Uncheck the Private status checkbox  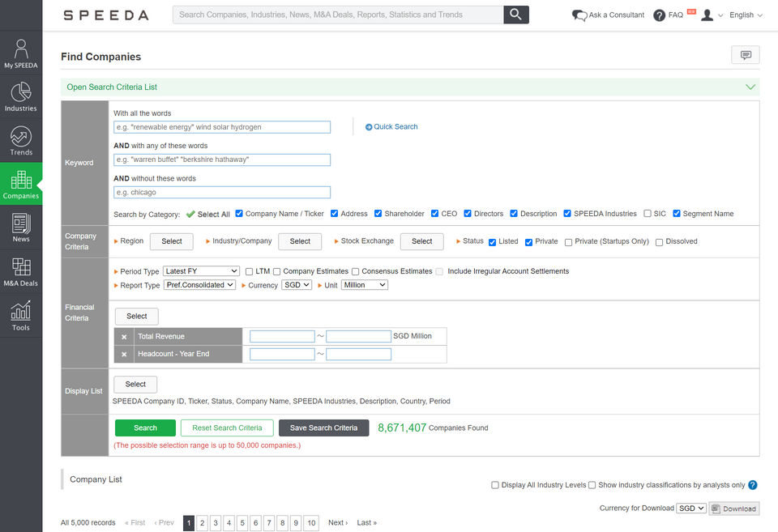529,242
